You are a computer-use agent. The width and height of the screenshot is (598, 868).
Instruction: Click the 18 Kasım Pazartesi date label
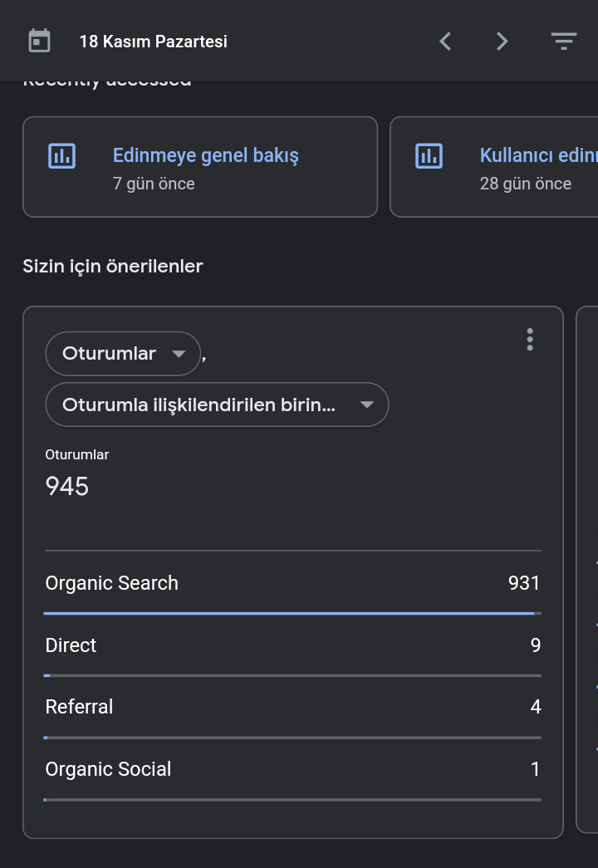[154, 42]
